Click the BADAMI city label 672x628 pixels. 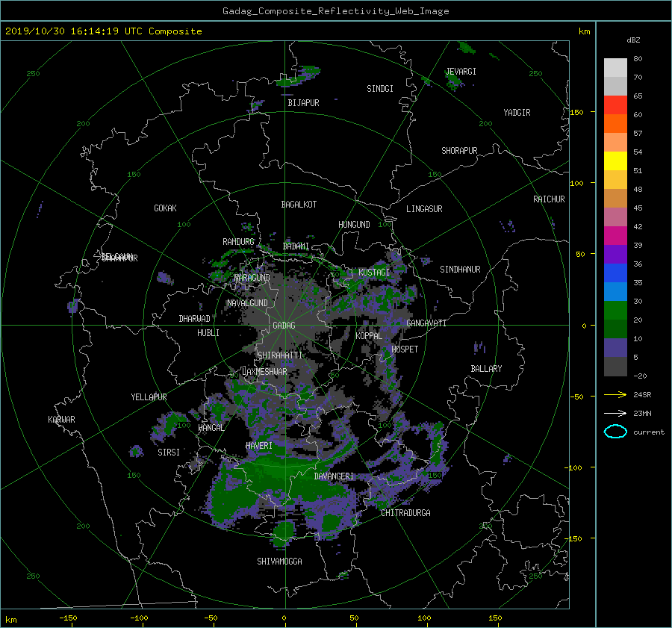[x=296, y=246]
